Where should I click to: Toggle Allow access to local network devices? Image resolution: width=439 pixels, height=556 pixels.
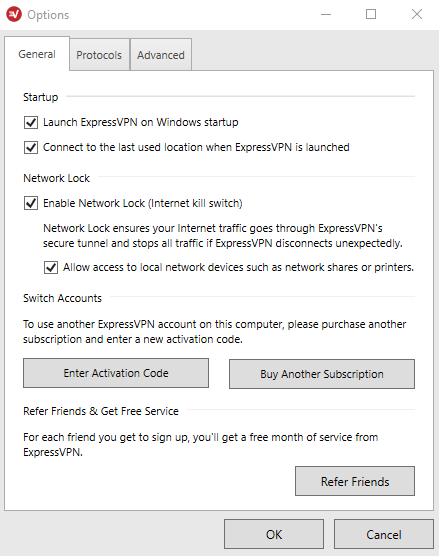tap(51, 267)
